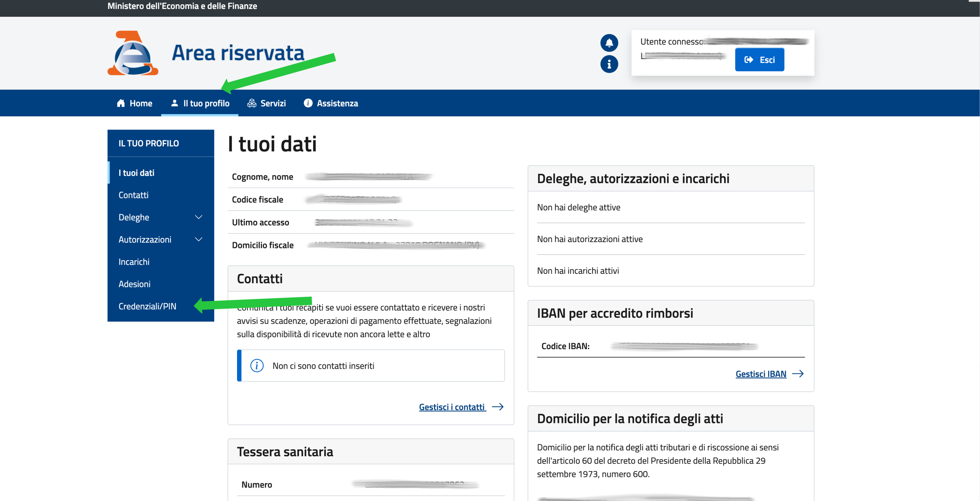This screenshot has width=980, height=501.
Task: Click the arrow icon next to Gestisci i contatti
Action: (497, 407)
